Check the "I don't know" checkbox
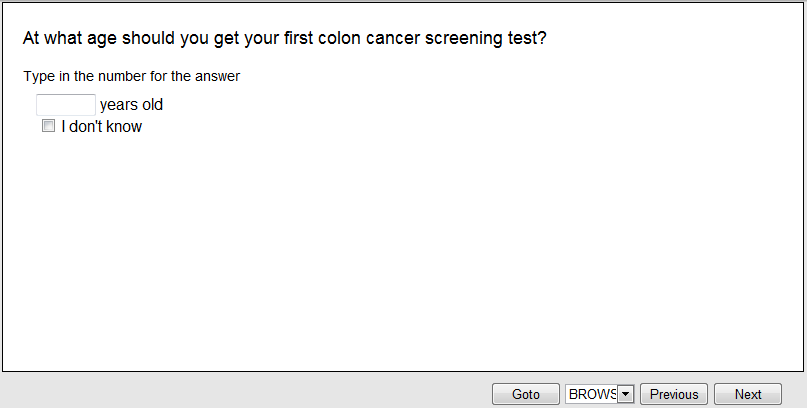807x408 pixels. coord(48,127)
